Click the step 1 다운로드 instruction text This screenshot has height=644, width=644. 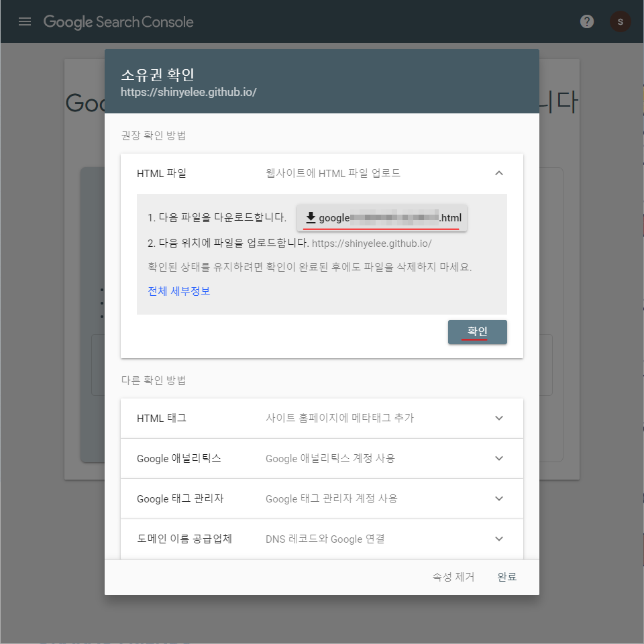(217, 217)
